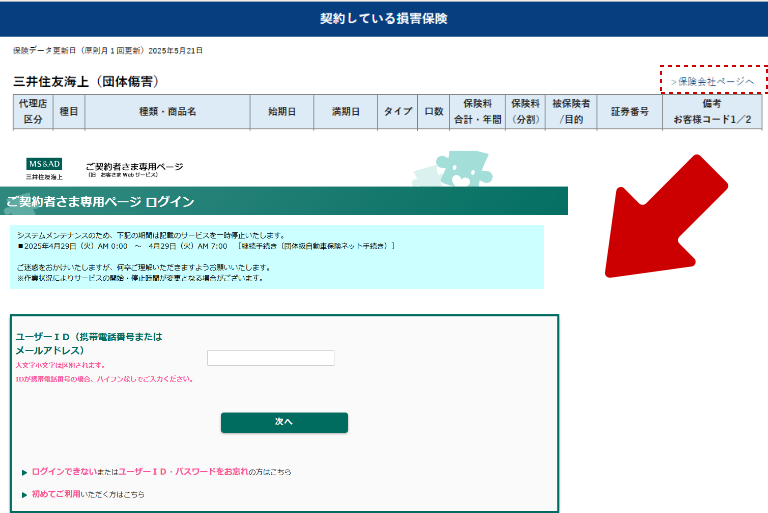Click the 備考 お客様コード1/2 column header

pos(712,112)
